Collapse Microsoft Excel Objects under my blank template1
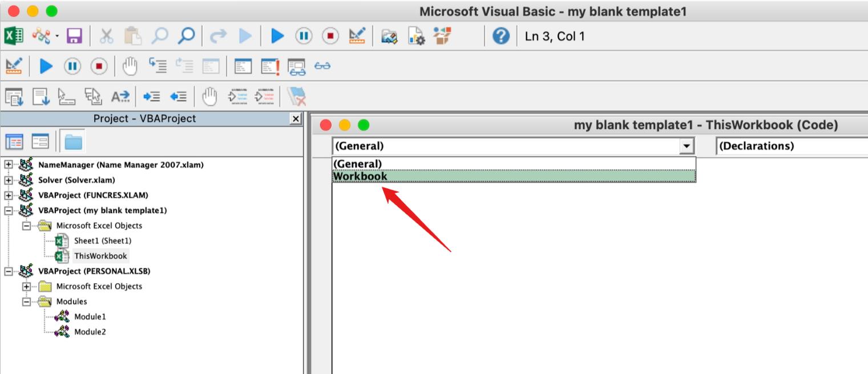The image size is (868, 374). click(26, 226)
